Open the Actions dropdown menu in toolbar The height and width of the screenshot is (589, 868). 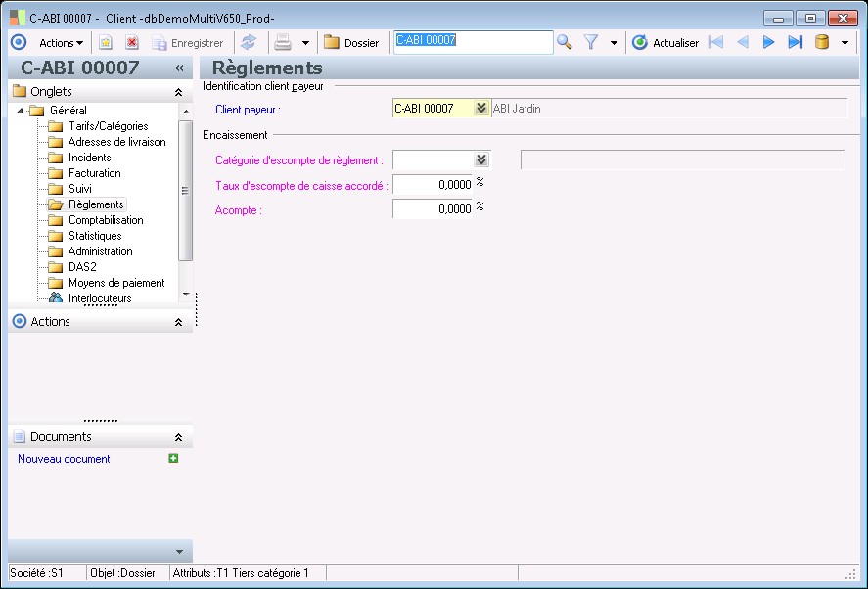coord(62,43)
